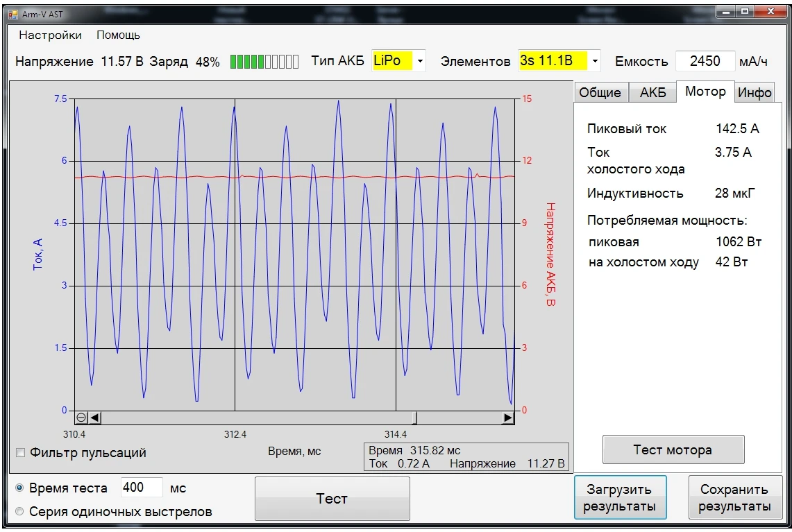Screen dimensions: 792x532
Task: Click the Потребляемая мощность heading
Action: (667, 221)
